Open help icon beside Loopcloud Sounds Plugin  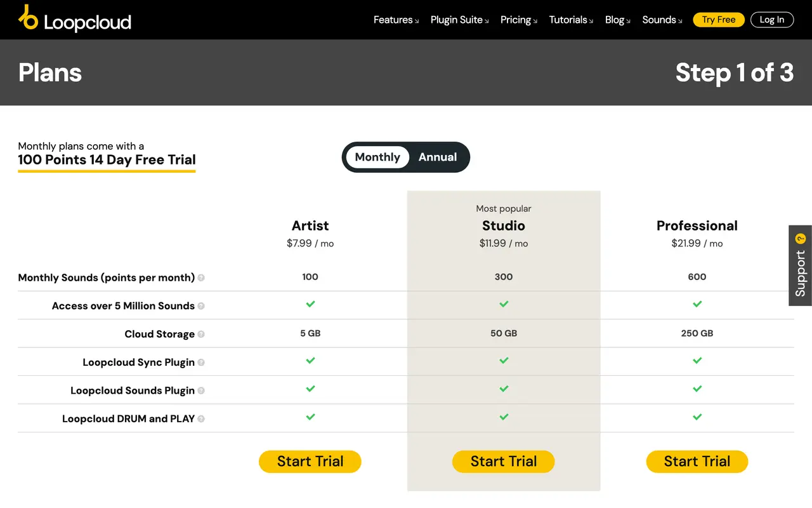[201, 391]
